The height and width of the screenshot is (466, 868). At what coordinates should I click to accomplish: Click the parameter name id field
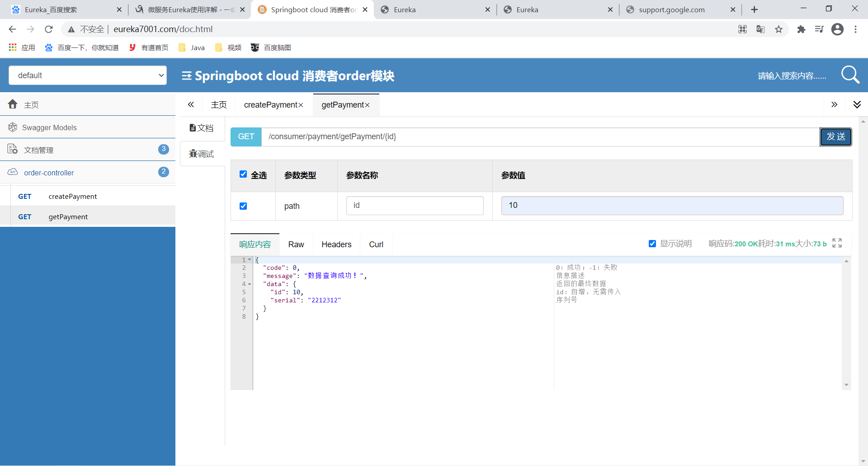click(415, 206)
